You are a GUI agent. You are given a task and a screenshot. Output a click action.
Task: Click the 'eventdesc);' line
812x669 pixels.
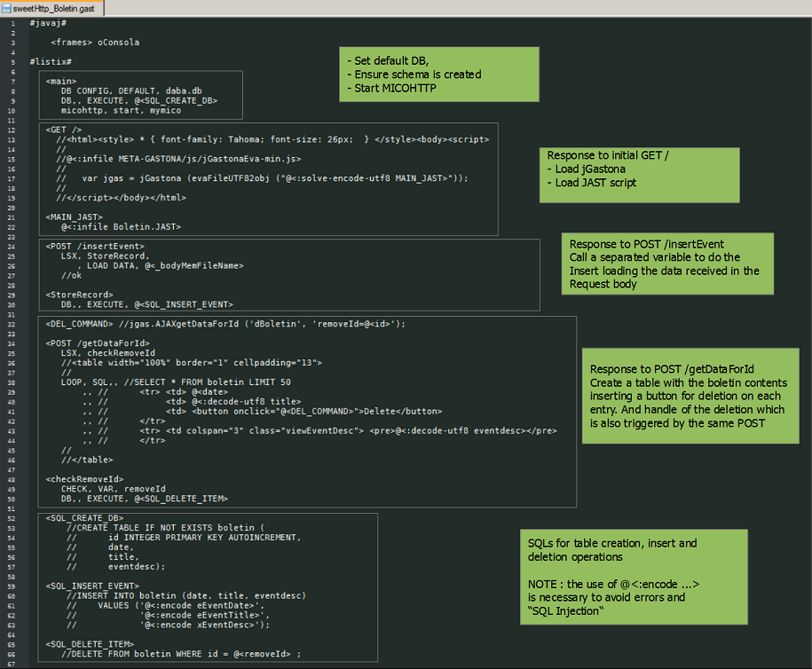click(x=116, y=567)
